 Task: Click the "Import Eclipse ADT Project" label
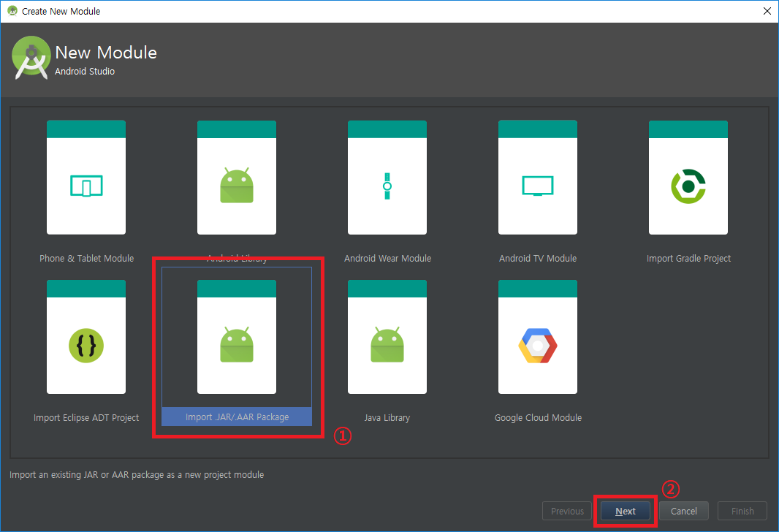(86, 418)
